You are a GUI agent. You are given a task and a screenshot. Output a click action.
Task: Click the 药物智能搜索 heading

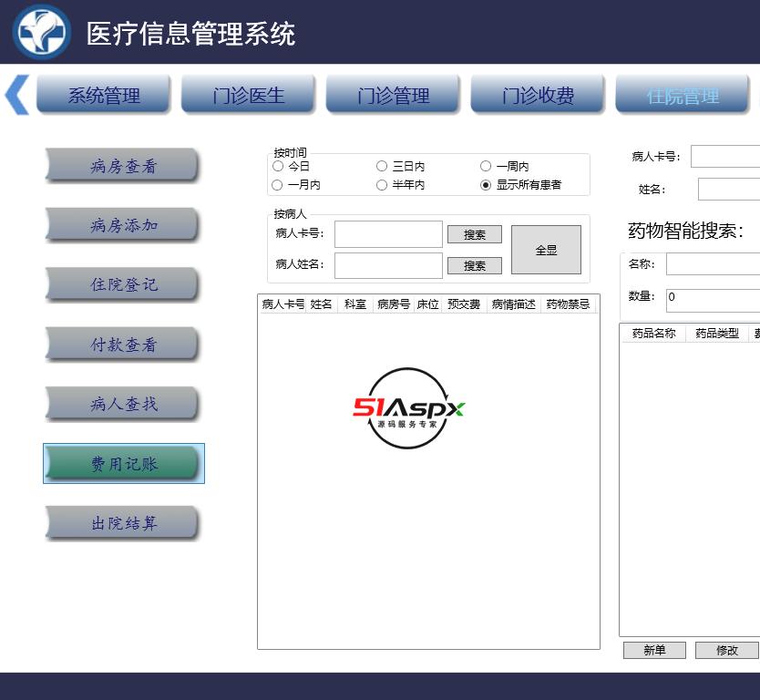pos(685,231)
